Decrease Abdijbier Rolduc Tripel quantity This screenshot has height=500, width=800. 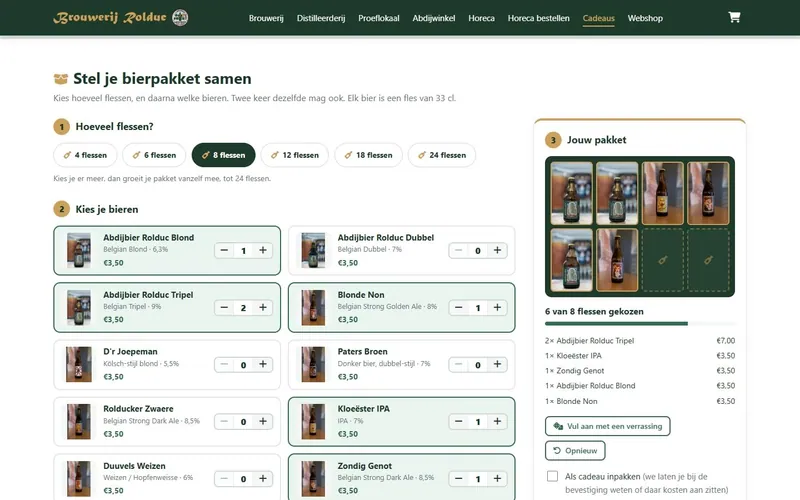point(224,308)
